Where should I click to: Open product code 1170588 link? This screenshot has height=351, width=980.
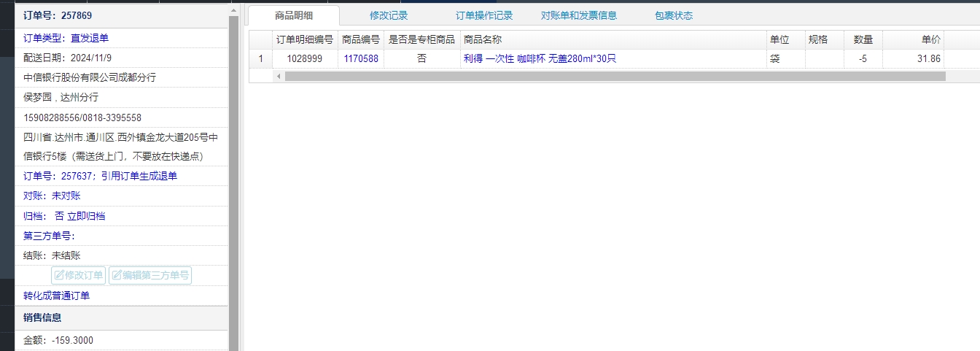361,58
